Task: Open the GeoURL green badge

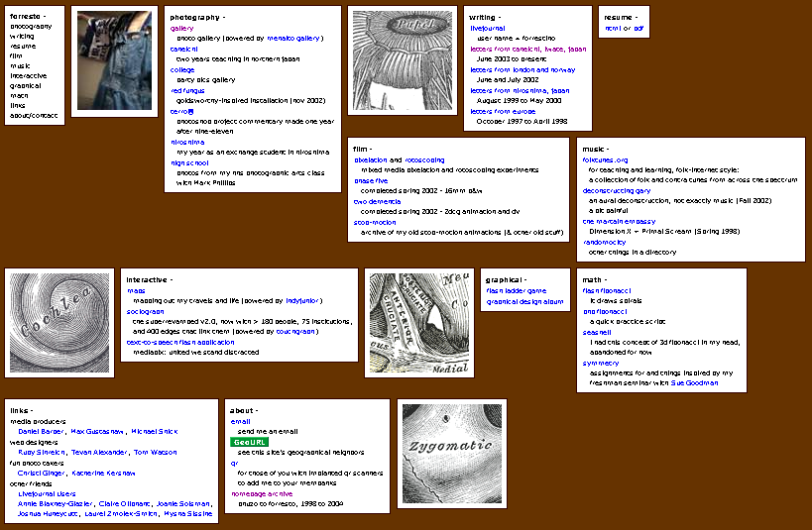Action: tap(249, 442)
